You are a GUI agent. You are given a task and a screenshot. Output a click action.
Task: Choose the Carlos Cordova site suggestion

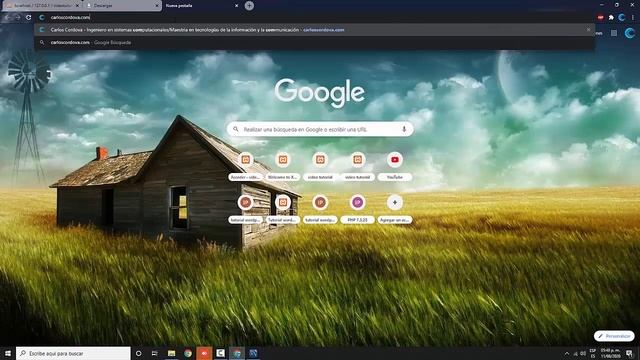pyautogui.click(x=314, y=30)
